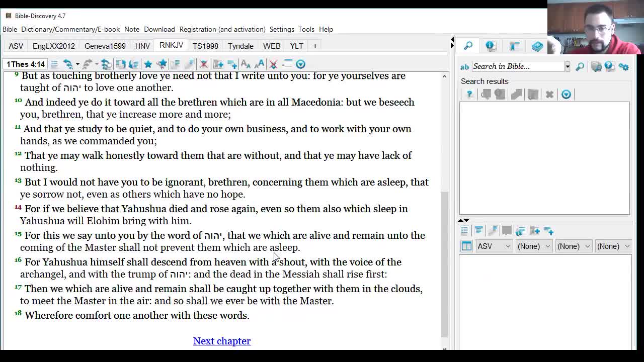This screenshot has height=362, width=644.
Task: Click the navigate back arrows icon
Action: (x=68, y=64)
